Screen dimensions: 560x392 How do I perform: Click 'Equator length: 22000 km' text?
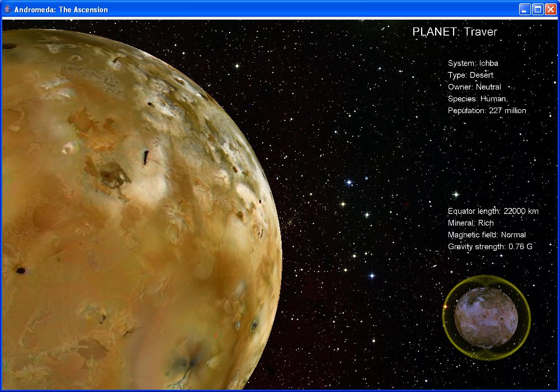point(493,211)
